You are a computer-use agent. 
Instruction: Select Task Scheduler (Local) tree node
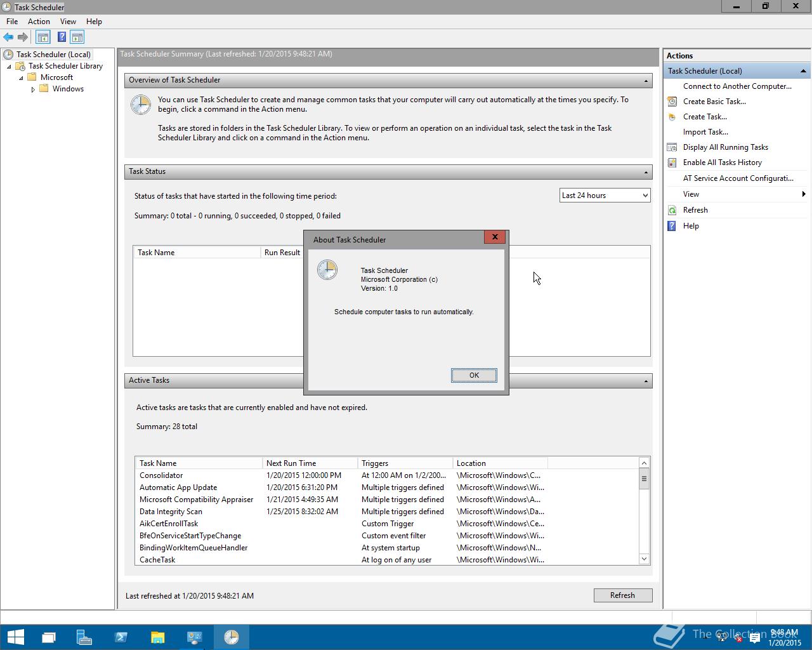53,55
